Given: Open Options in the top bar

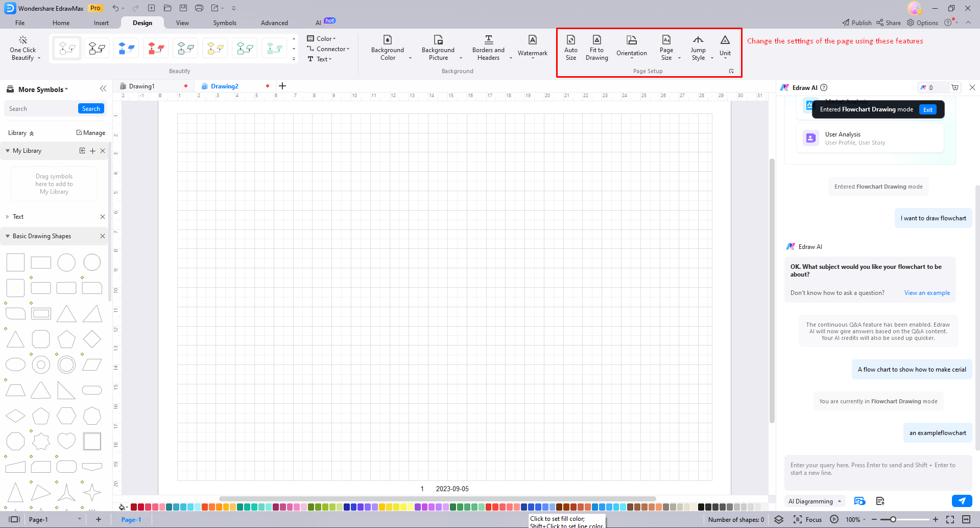Looking at the screenshot, I should click(922, 23).
